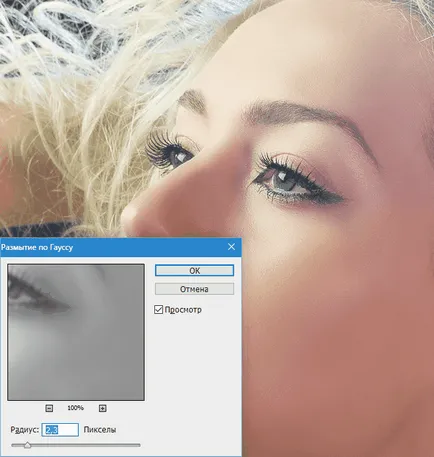The image size is (434, 457).
Task: Close the Размытие по Гауссу dialog
Action: click(x=231, y=247)
